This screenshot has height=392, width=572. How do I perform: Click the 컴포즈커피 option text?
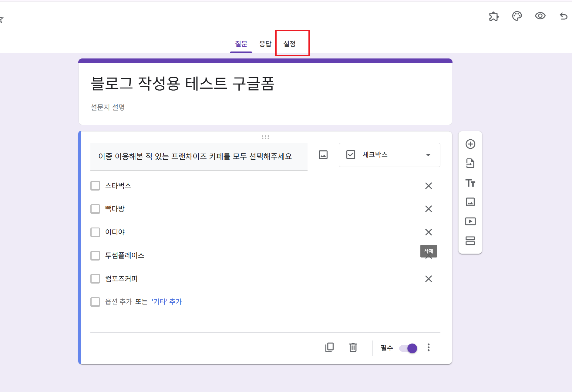coord(121,279)
